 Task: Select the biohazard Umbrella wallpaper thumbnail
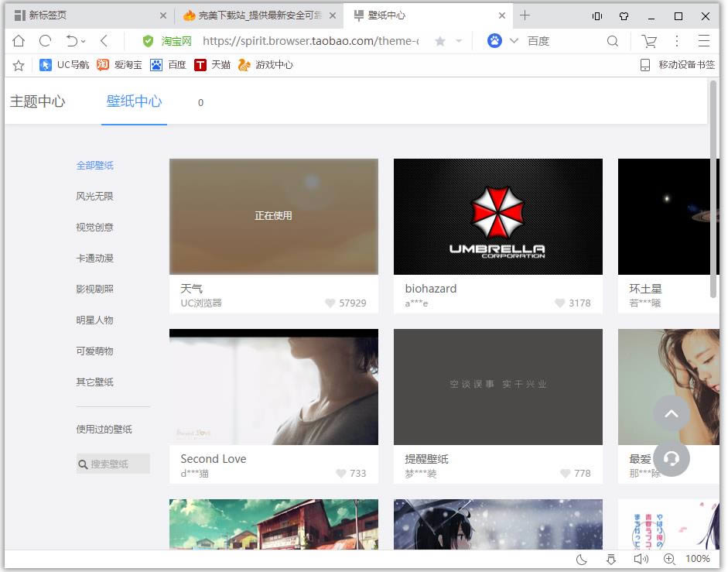[497, 216]
